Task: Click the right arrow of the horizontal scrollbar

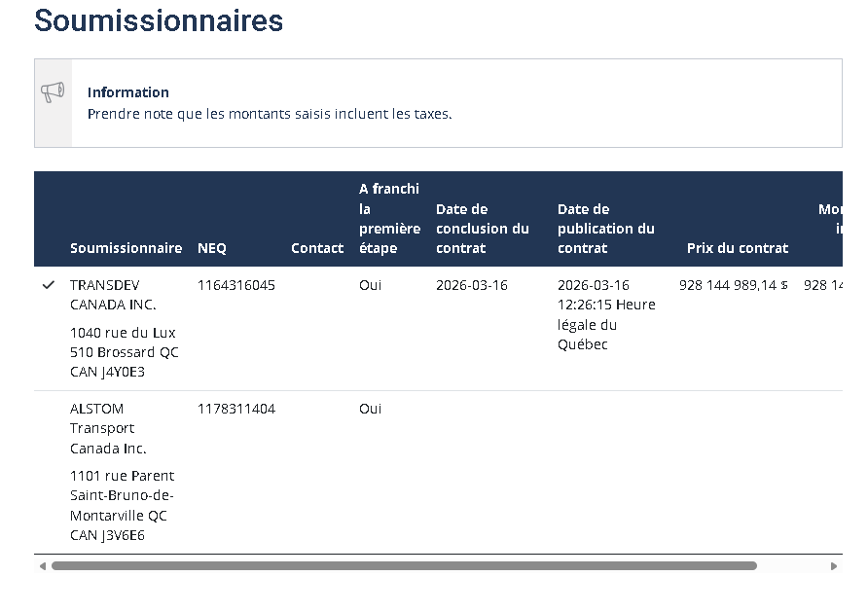Action: 834,566
